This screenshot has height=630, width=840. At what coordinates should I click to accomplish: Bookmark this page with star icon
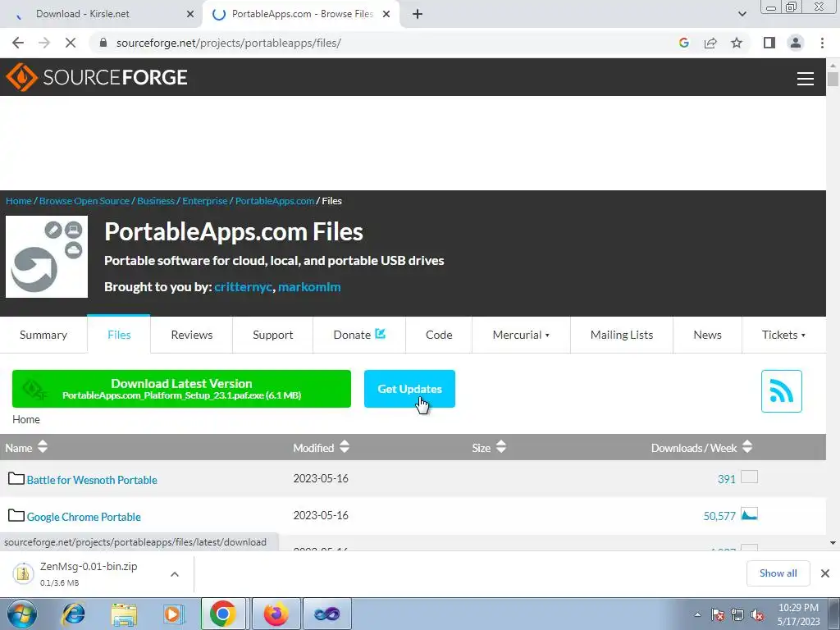click(737, 43)
